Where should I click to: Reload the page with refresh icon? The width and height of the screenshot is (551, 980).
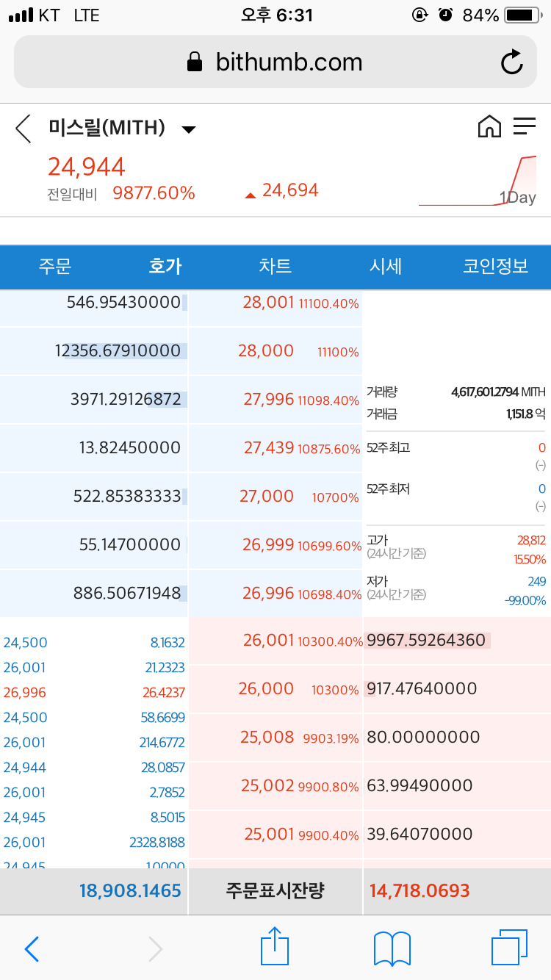click(512, 62)
